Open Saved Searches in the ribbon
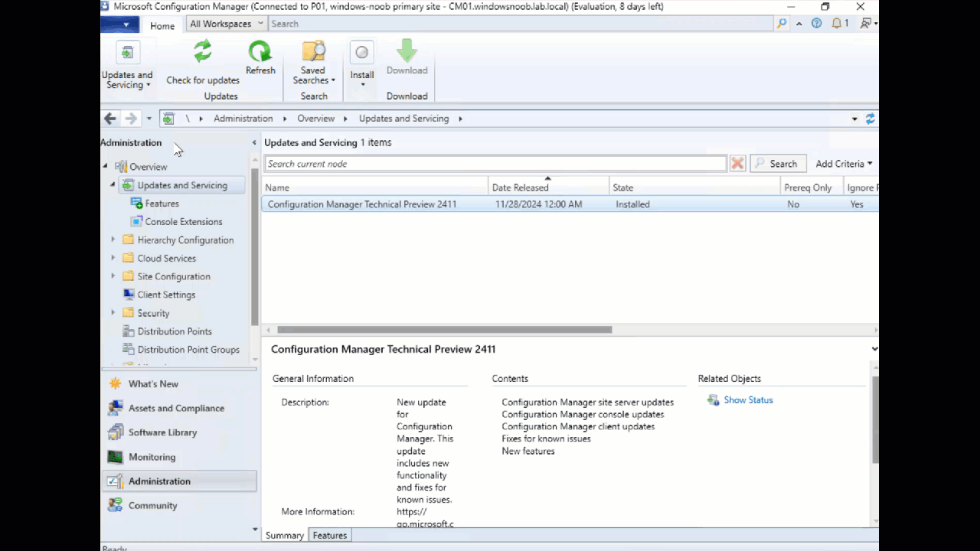This screenshot has width=980, height=551. (314, 61)
